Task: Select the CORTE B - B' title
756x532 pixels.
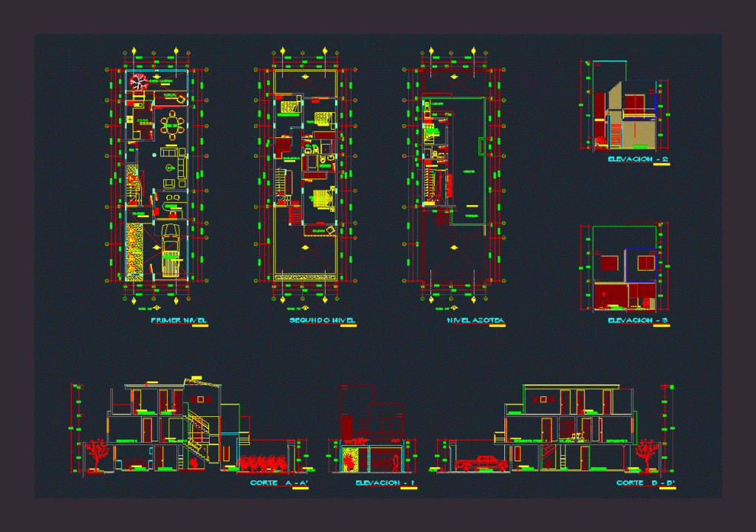Action: [645, 483]
